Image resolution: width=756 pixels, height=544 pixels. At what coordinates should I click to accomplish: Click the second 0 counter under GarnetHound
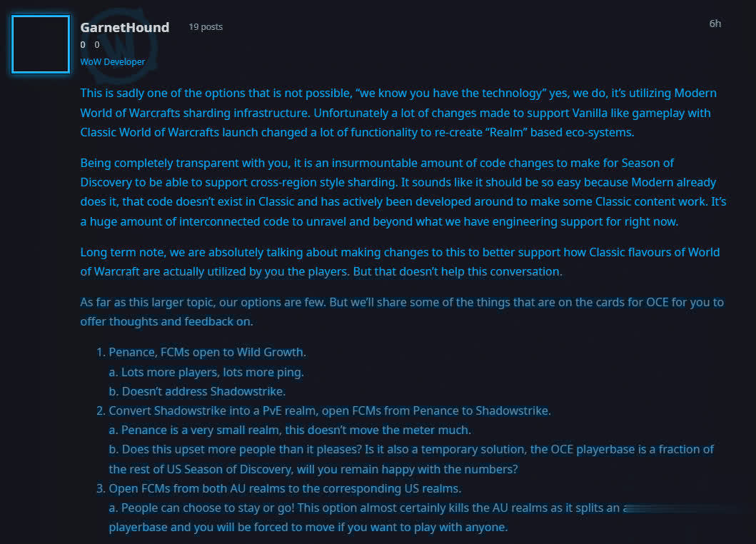pos(97,45)
